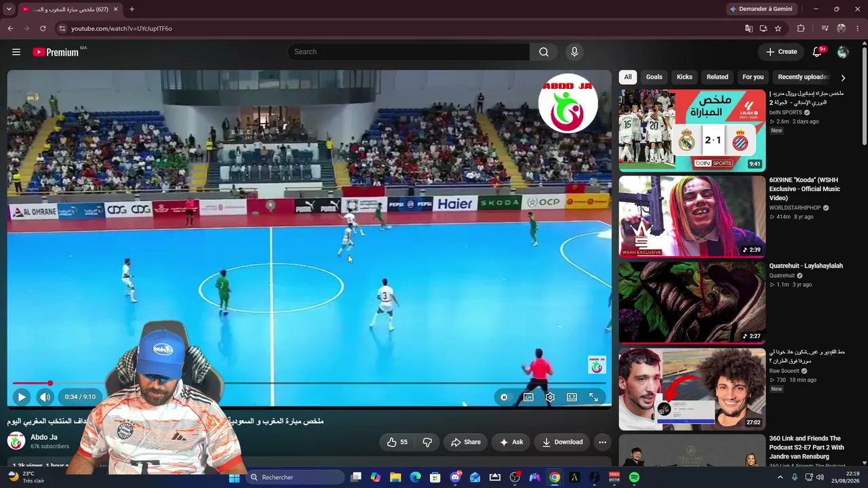Share this video

coord(466,443)
